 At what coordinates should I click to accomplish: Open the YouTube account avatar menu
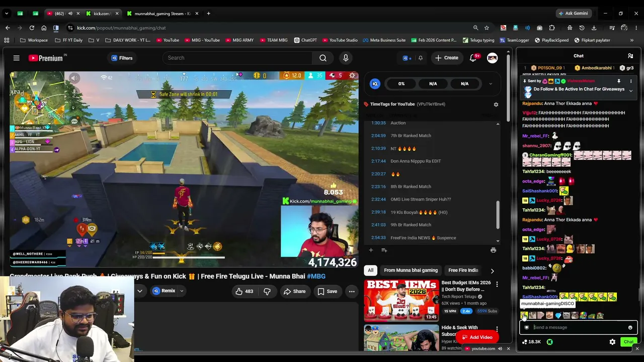[x=492, y=58]
